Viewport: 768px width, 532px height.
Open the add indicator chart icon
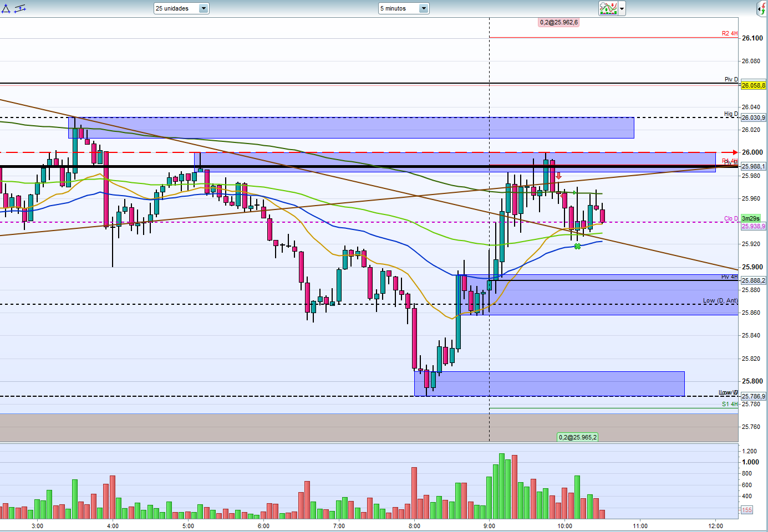(608, 8)
